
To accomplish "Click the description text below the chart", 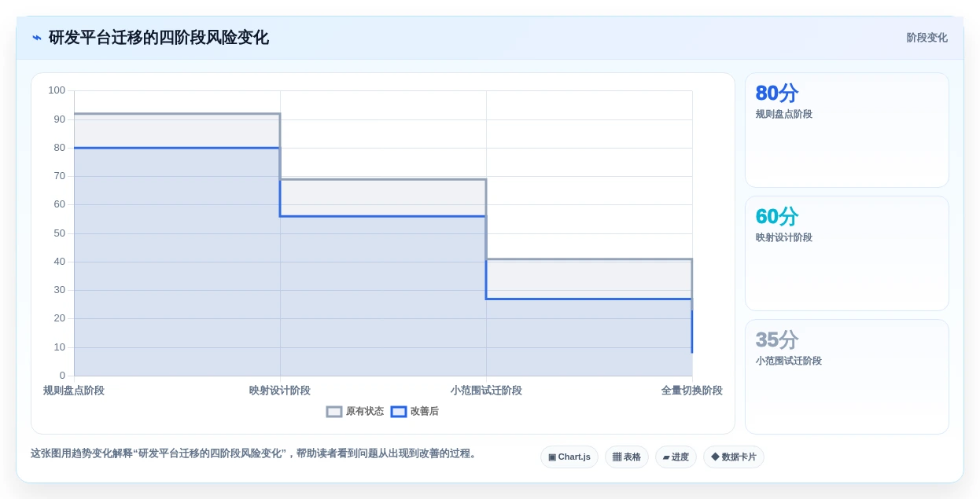I will pos(255,453).
